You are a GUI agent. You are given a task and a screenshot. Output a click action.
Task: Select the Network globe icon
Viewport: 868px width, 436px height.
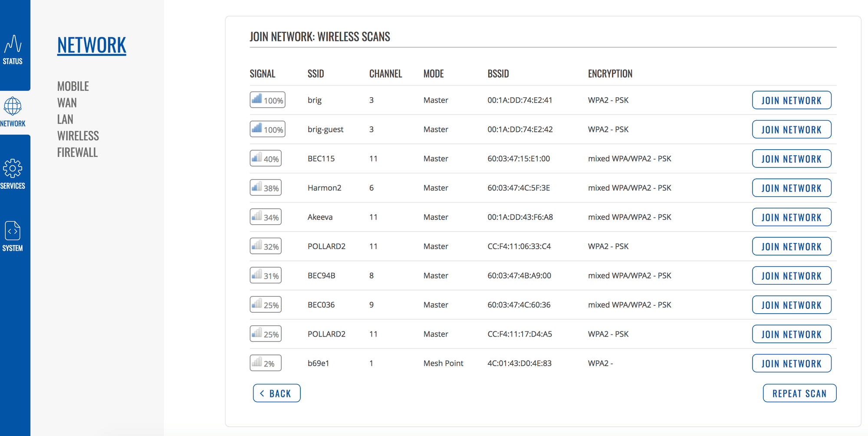tap(13, 106)
